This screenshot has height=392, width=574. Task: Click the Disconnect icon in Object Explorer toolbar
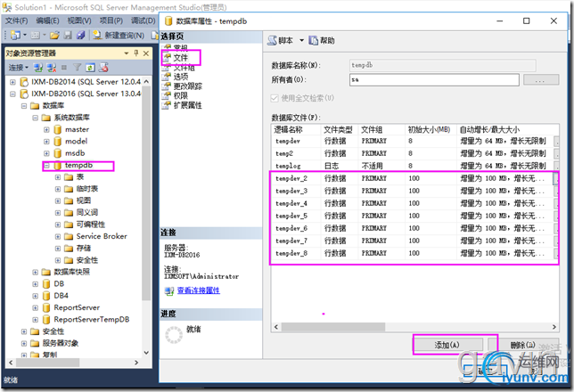tap(52, 68)
